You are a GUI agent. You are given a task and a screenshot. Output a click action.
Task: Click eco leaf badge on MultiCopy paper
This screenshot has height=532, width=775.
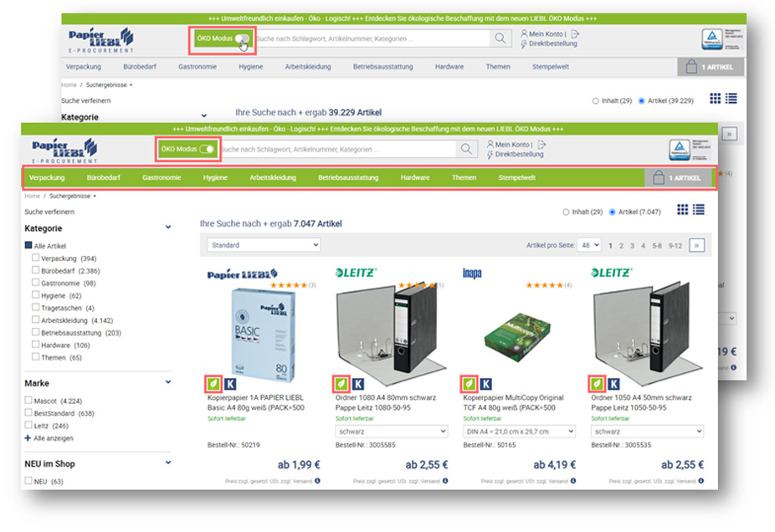[469, 384]
